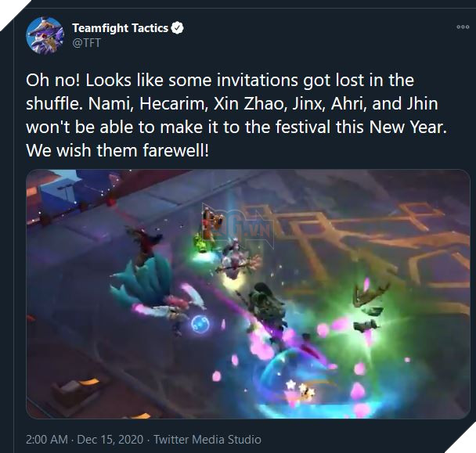Click the words New Year in tweet
The width and height of the screenshot is (476, 453).
[x=408, y=127]
